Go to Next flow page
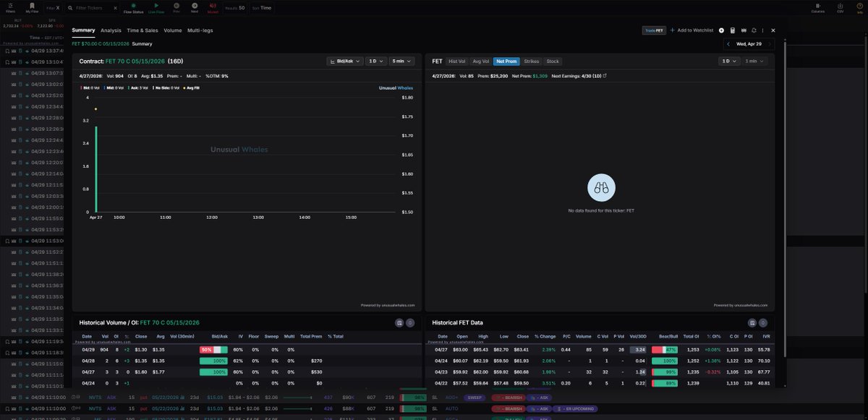This screenshot has width=868, height=420. [195, 7]
